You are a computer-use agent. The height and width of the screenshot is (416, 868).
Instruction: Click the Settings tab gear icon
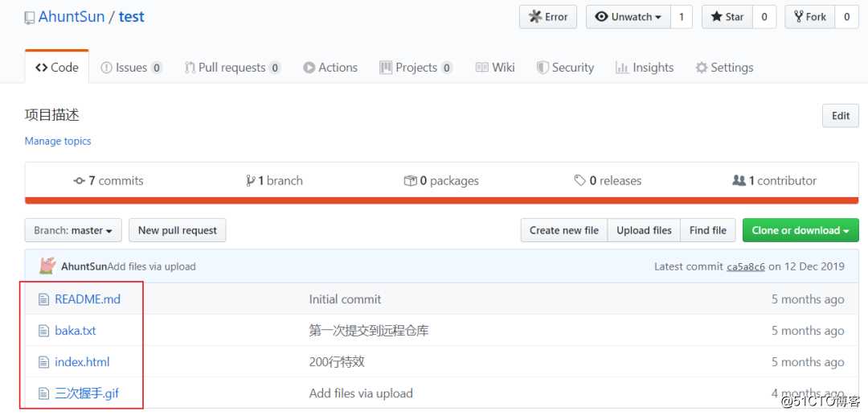(702, 68)
